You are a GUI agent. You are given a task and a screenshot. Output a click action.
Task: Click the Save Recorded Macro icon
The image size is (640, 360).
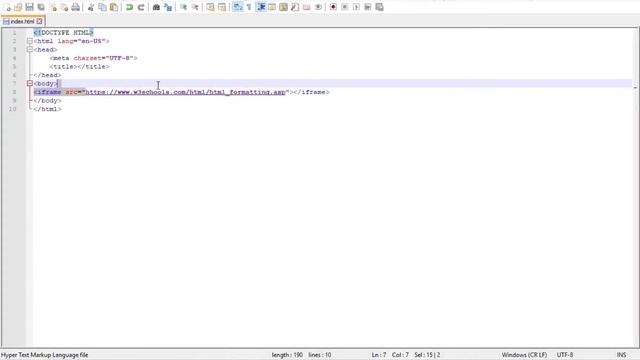(x=379, y=7)
